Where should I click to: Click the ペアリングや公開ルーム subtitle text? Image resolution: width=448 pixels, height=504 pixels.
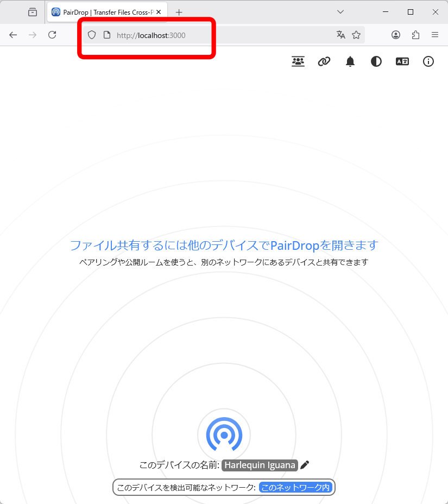[224, 262]
